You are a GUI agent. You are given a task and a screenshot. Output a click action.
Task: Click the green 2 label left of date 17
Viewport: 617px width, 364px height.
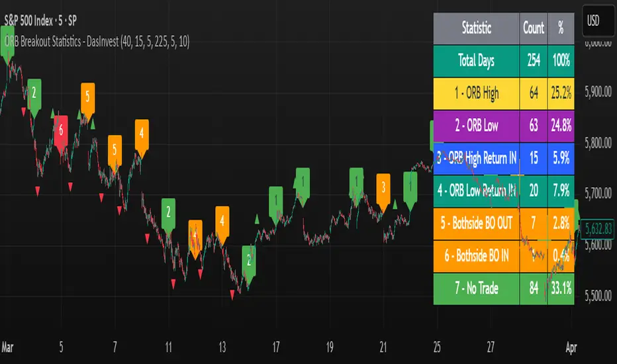(x=249, y=263)
